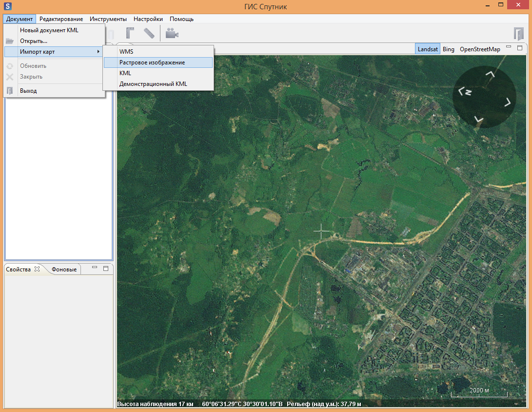Click the Рельеф (над у.м.): 37,79 м text
The width and height of the screenshot is (532, 412).
click(324, 404)
